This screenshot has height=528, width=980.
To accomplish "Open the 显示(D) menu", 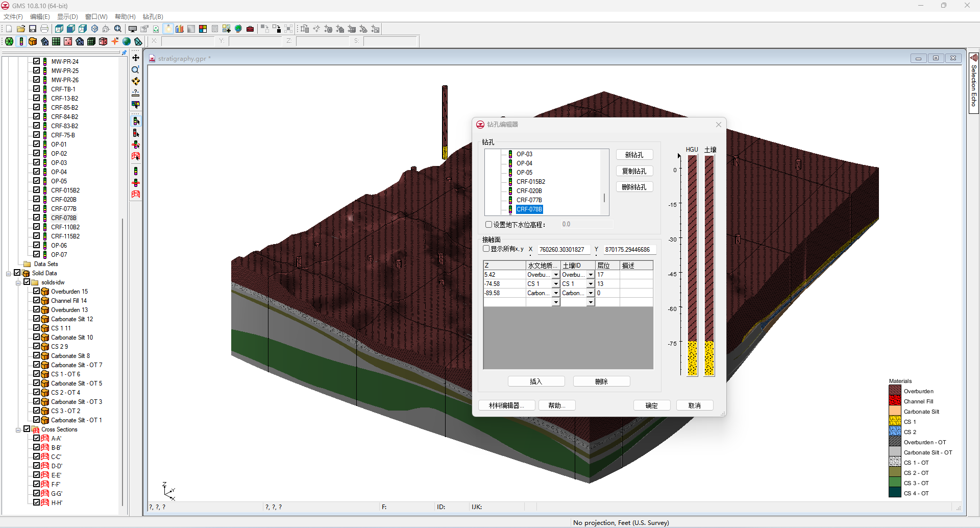I will coord(67,17).
